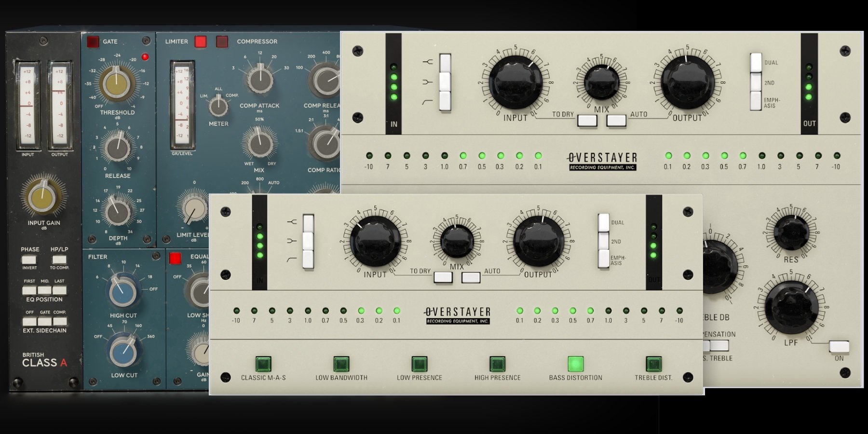Click the INPUT VU meter
This screenshot has height=434, width=868.
(x=27, y=106)
